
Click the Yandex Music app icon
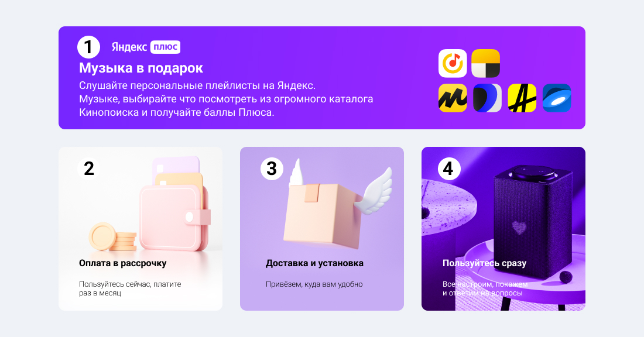[x=453, y=63]
